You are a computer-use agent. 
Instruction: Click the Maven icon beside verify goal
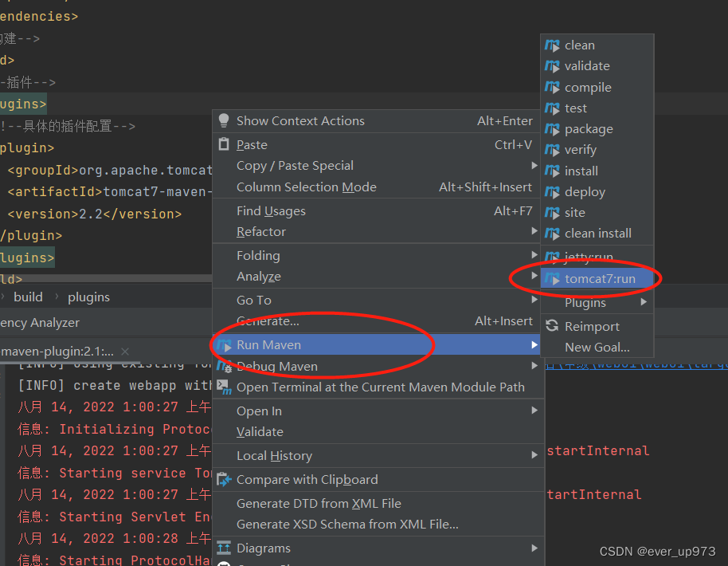click(x=552, y=150)
